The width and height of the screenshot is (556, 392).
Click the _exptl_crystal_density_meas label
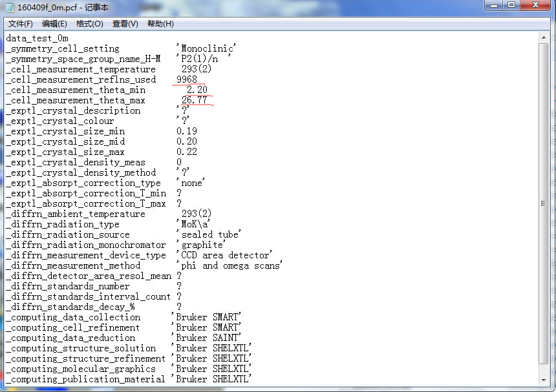(x=76, y=162)
